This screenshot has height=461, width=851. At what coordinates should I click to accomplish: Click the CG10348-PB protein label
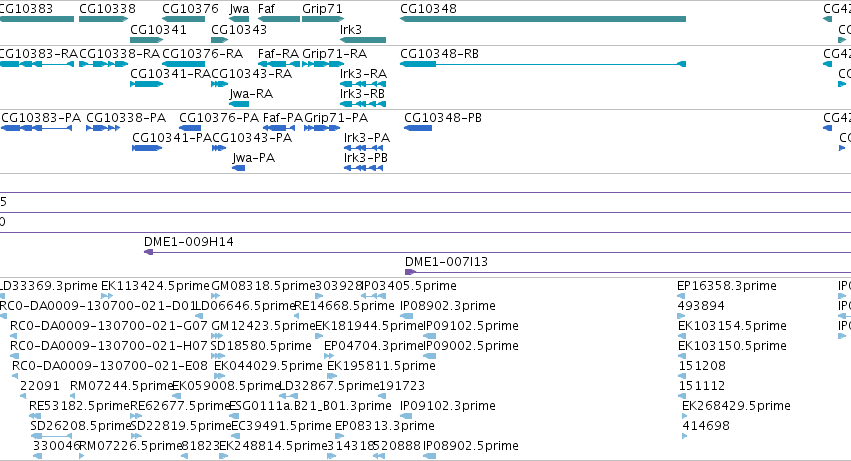click(443, 118)
